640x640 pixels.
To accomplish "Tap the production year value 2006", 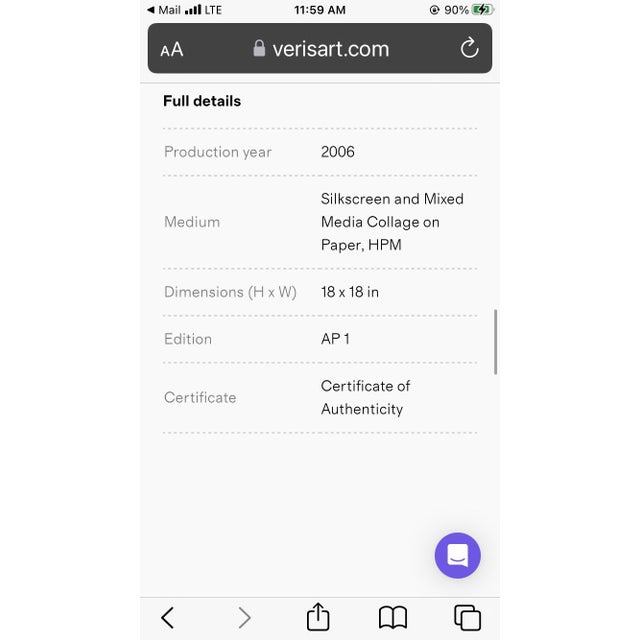I will (338, 152).
